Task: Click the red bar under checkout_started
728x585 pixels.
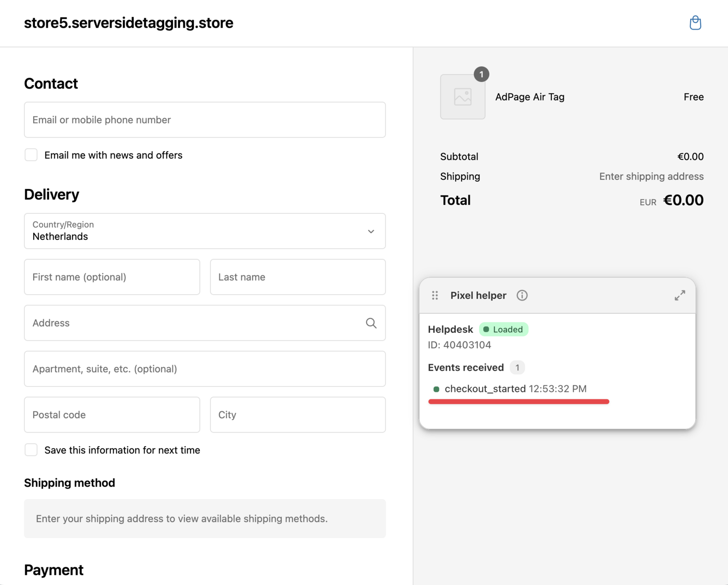Action: click(518, 402)
